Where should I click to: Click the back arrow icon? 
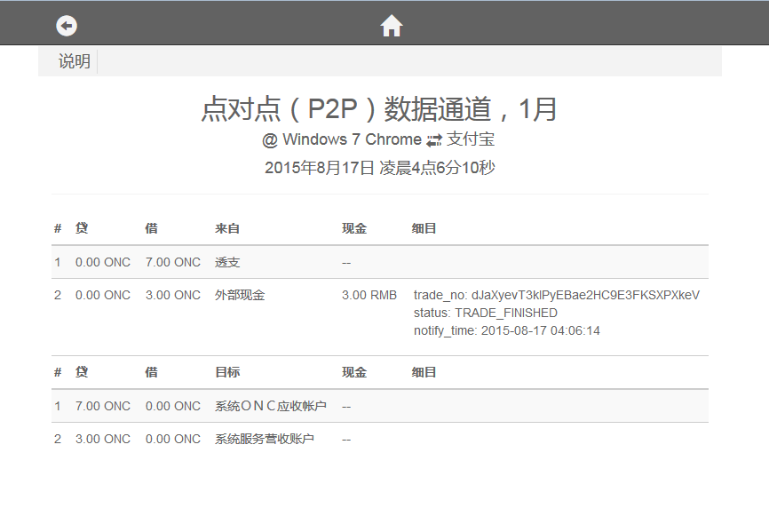[x=67, y=26]
